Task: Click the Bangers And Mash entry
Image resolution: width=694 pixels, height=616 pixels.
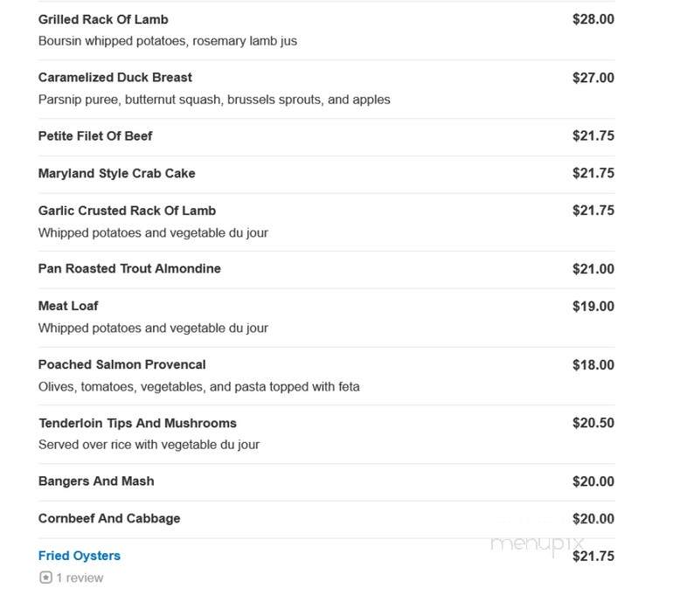Action: [96, 481]
